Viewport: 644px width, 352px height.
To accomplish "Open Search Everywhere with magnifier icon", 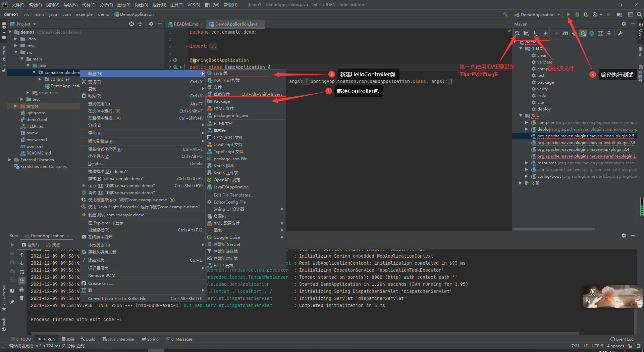I will pyautogui.click(x=639, y=14).
